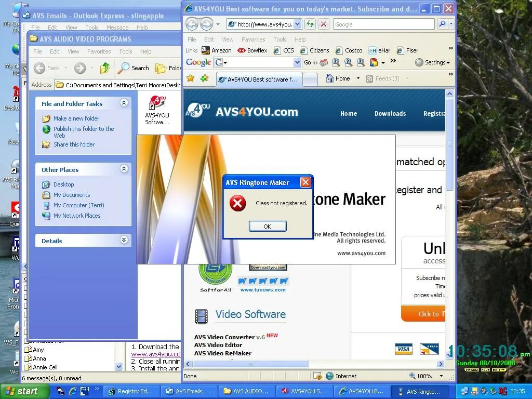The image size is (532, 399).
Task: Click the AVS Video Editor link
Action: pos(218,345)
